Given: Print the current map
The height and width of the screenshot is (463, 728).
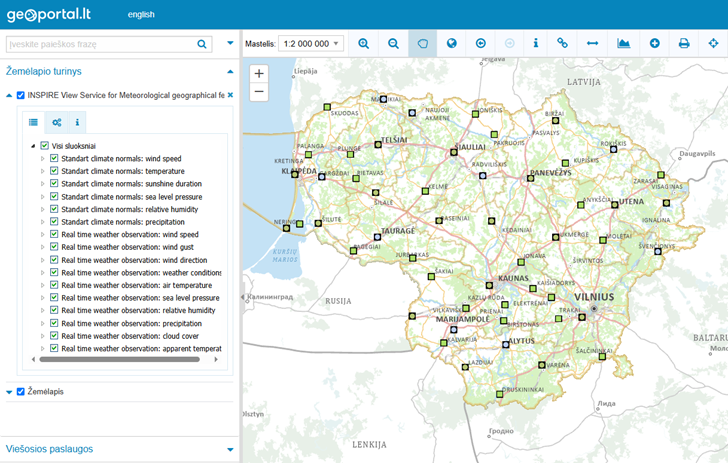Looking at the screenshot, I should [x=684, y=44].
